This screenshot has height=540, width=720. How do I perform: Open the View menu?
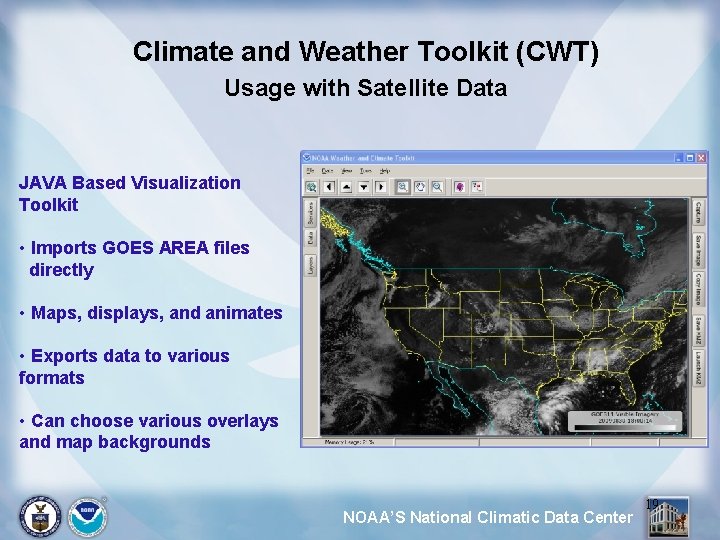pos(346,171)
